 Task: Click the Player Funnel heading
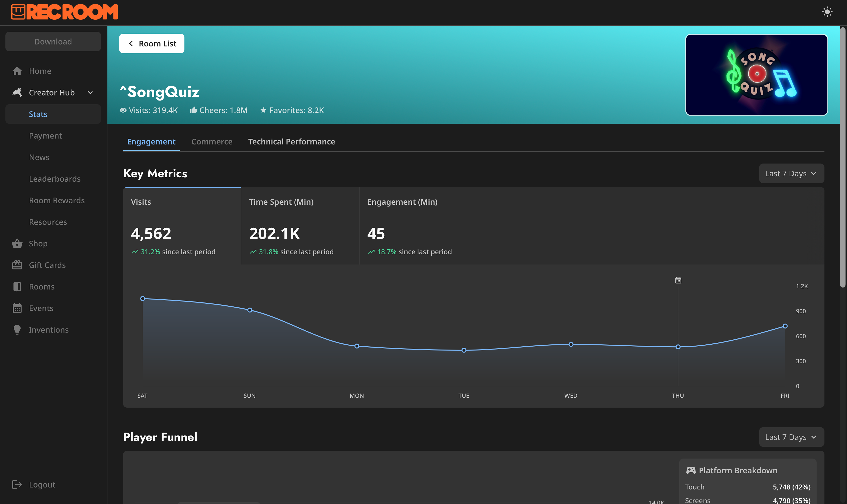(160, 437)
